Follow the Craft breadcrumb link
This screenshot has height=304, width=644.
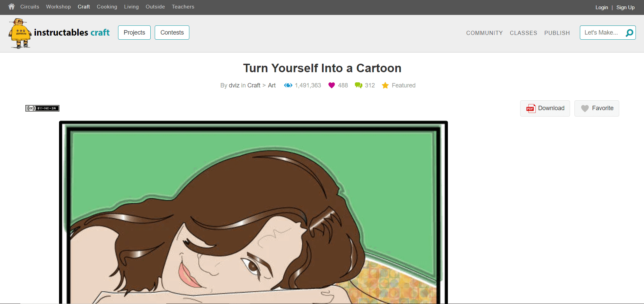[254, 85]
